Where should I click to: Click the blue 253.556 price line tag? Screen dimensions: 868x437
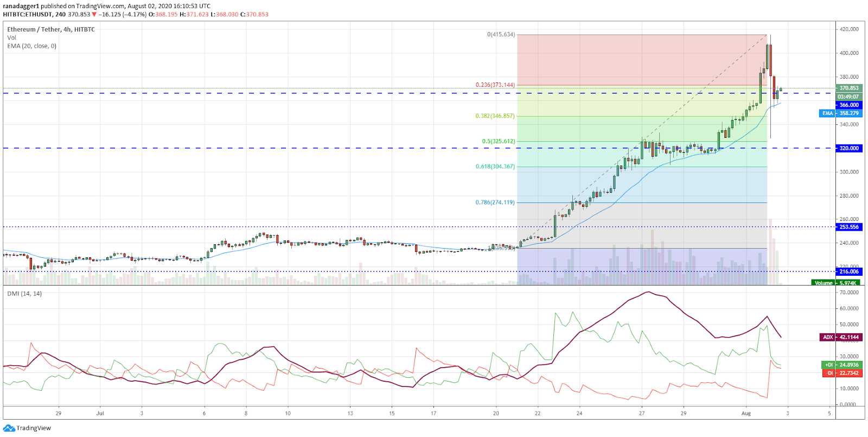click(x=848, y=227)
